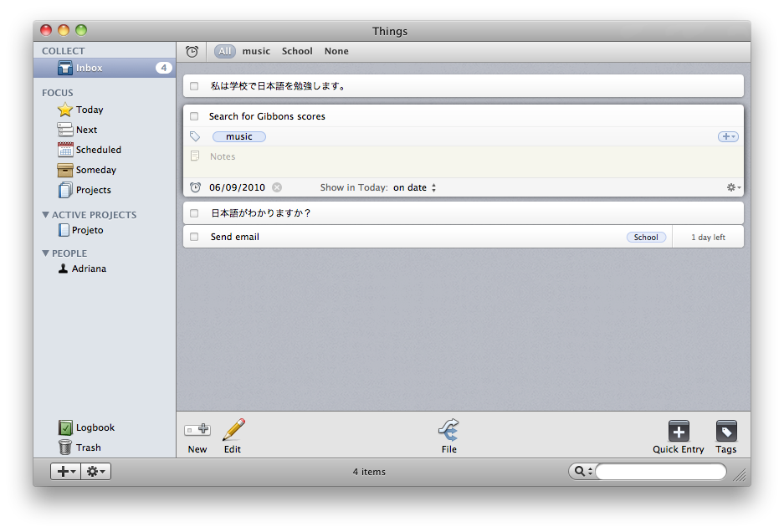Viewport: 784px width, 532px height.
Task: Filter by the music tag
Action: click(256, 51)
